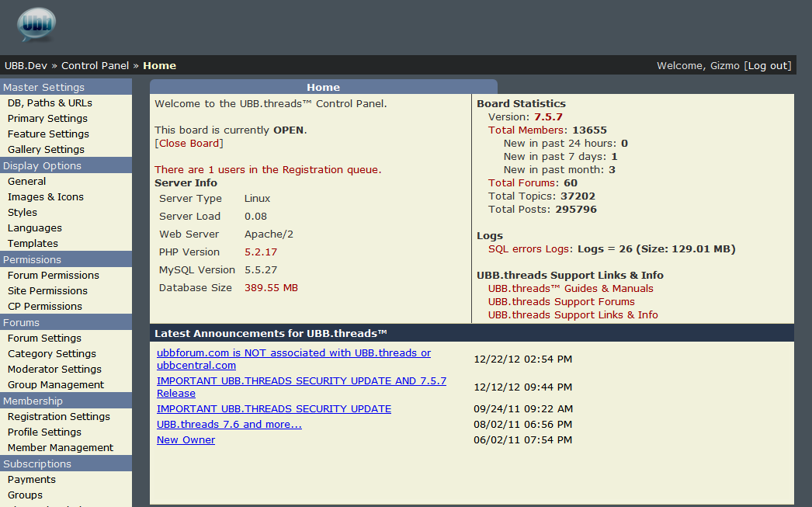Image resolution: width=812 pixels, height=507 pixels.
Task: Open red UBB.threads Support Links & Info link
Action: [x=573, y=315]
